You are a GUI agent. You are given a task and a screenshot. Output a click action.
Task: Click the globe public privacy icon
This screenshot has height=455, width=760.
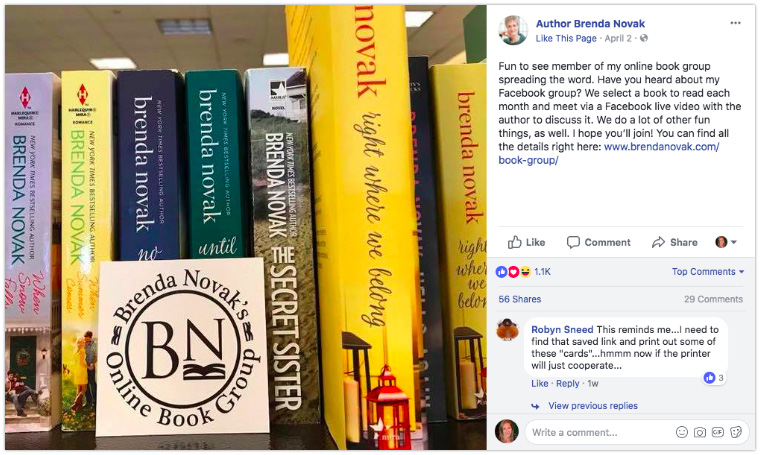coord(644,38)
